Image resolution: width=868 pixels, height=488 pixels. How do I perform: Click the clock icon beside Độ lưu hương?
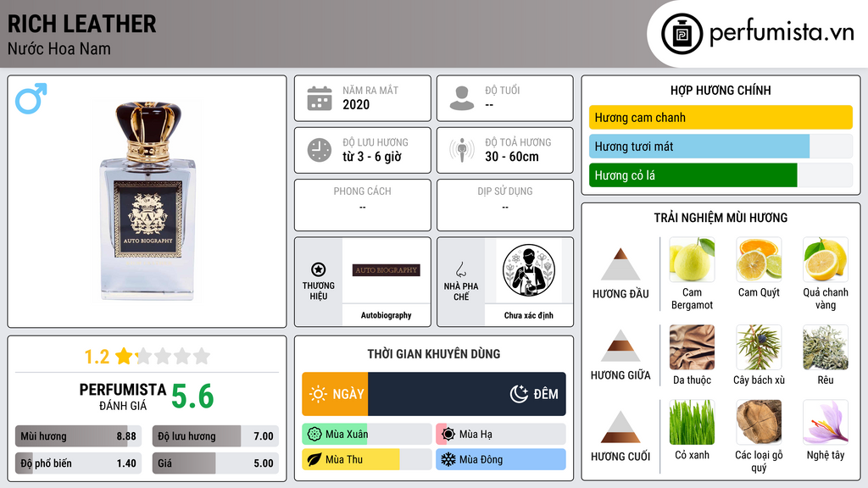[320, 150]
